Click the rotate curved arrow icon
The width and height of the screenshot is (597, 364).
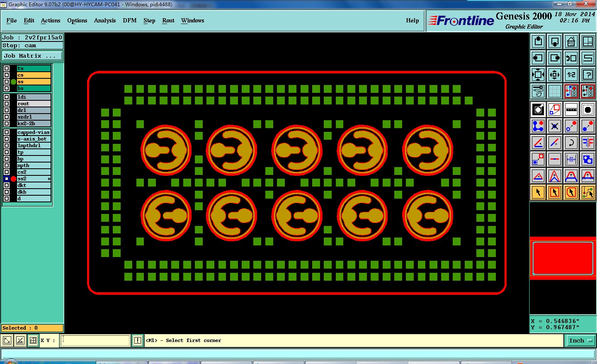point(571,143)
